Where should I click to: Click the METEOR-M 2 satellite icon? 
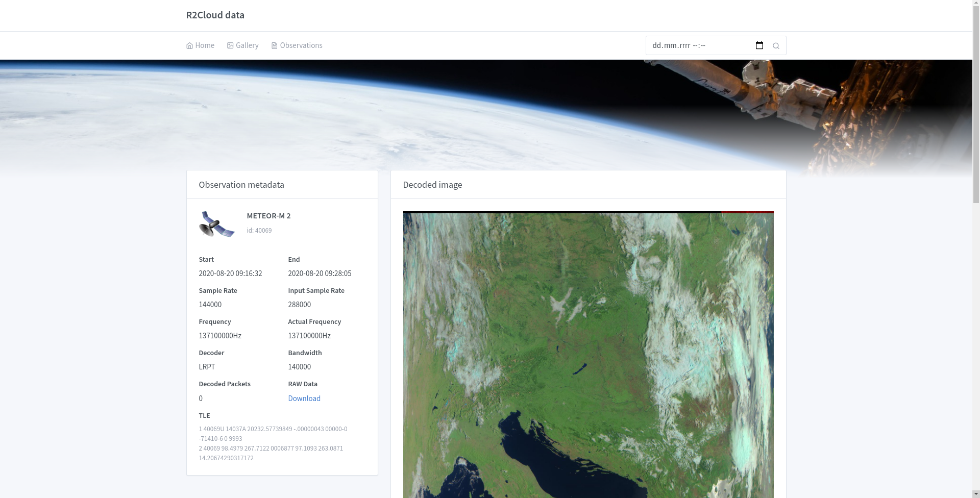click(216, 224)
